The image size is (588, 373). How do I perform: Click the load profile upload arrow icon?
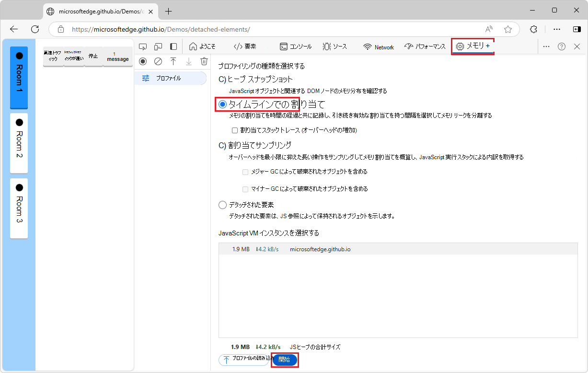tap(173, 61)
